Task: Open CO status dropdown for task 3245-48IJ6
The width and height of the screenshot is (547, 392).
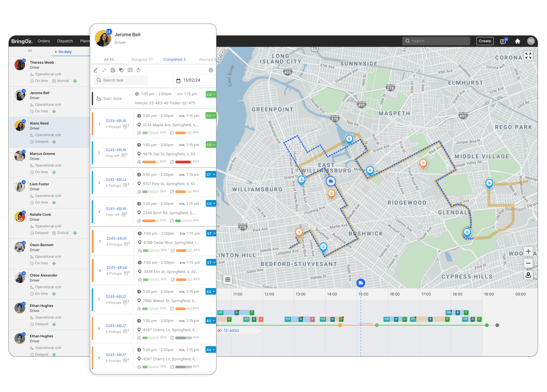Action: coord(211,116)
